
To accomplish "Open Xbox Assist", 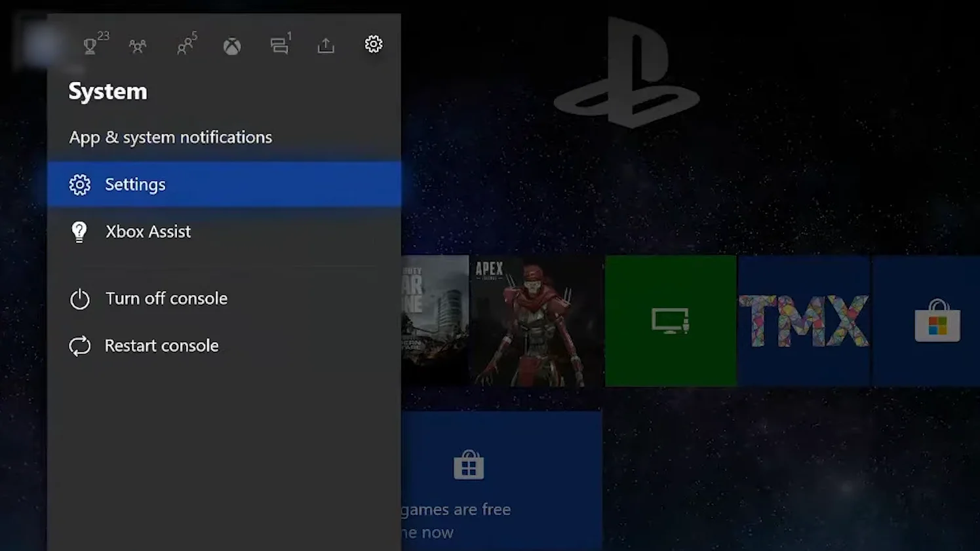I will coord(148,232).
